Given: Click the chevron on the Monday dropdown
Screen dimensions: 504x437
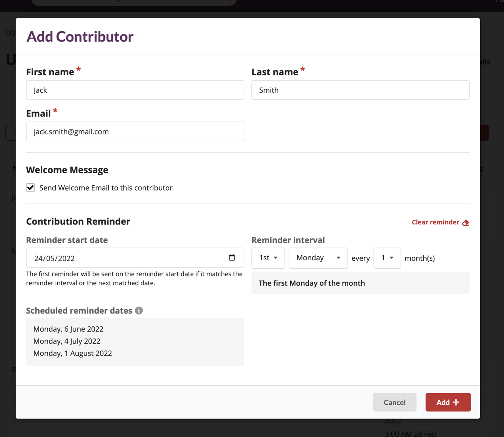Looking at the screenshot, I should pyautogui.click(x=339, y=258).
